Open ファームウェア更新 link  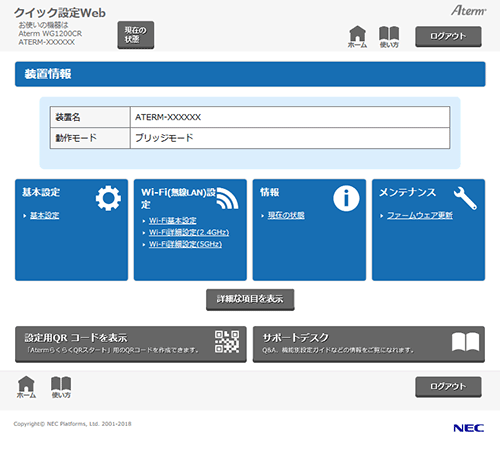pyautogui.click(x=420, y=216)
